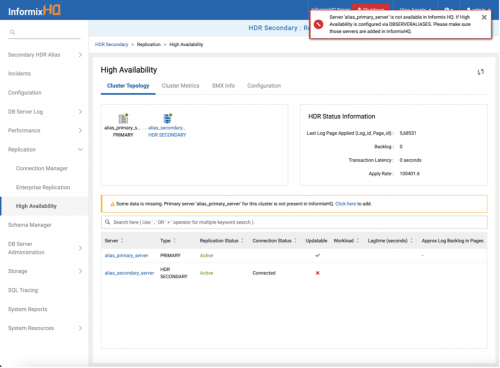Expand System Resources submenu
500x368 pixels.
click(x=80, y=328)
